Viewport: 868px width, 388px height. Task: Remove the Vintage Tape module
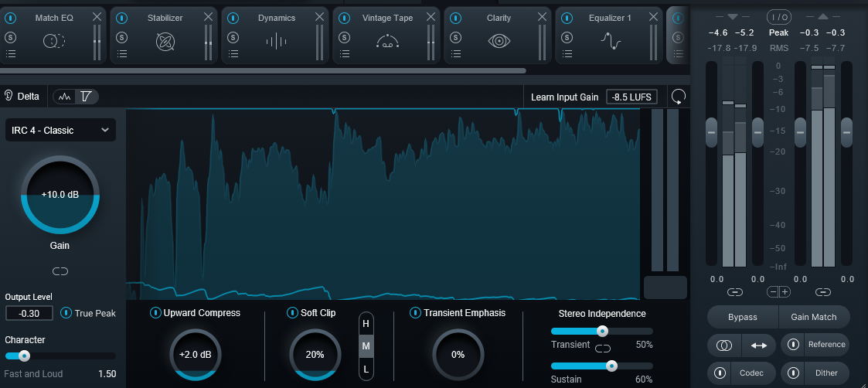pos(431,16)
